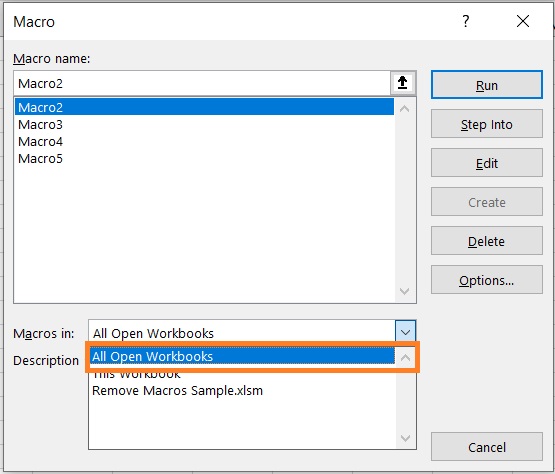Close the Macro dialog window
This screenshot has height=474, width=555.
coord(523,21)
